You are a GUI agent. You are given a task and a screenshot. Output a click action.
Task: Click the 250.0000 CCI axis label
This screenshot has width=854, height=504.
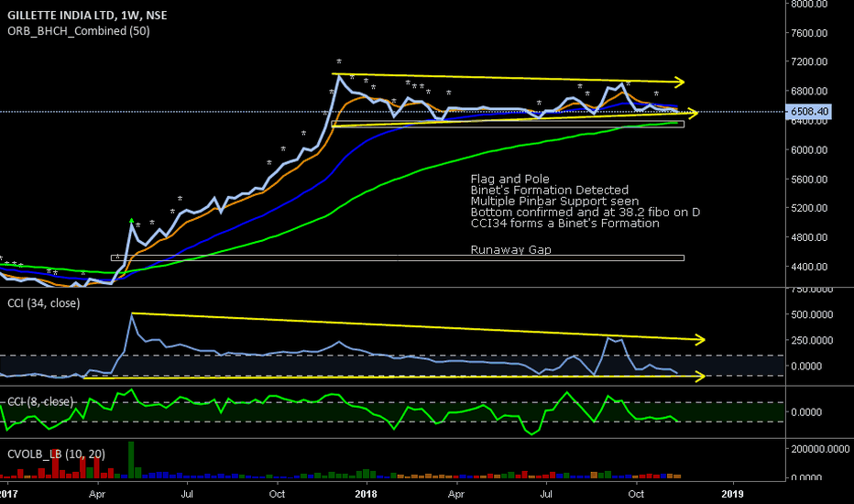pyautogui.click(x=812, y=340)
